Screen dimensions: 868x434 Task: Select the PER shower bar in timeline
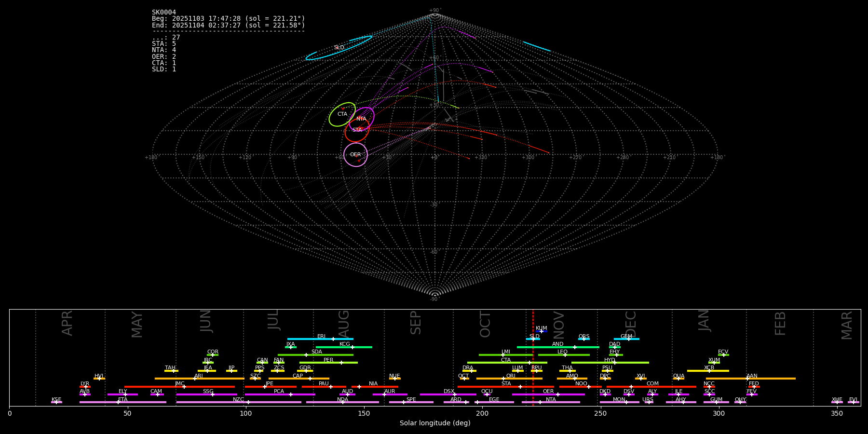[328, 363]
